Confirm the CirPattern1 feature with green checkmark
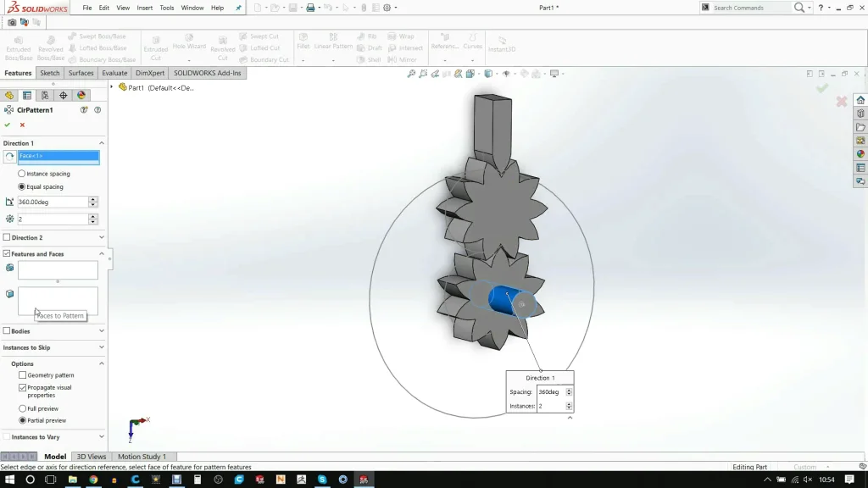The height and width of the screenshot is (488, 868). [8, 125]
